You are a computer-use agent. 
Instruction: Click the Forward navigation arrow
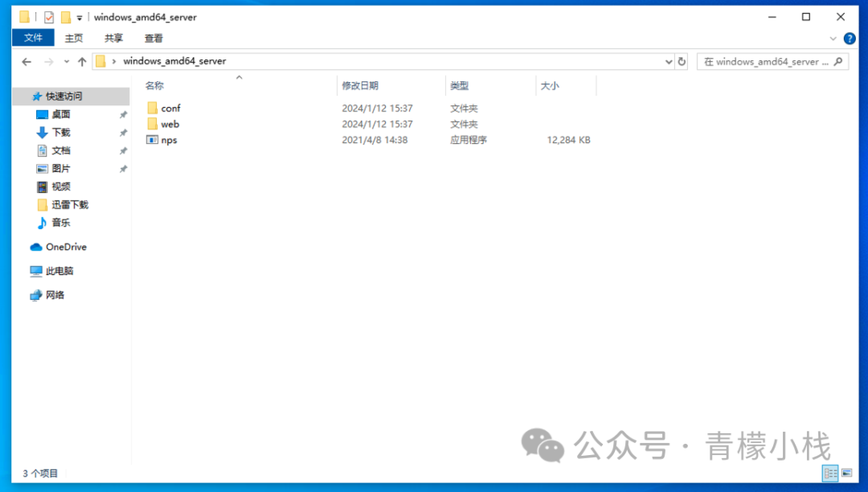[49, 61]
